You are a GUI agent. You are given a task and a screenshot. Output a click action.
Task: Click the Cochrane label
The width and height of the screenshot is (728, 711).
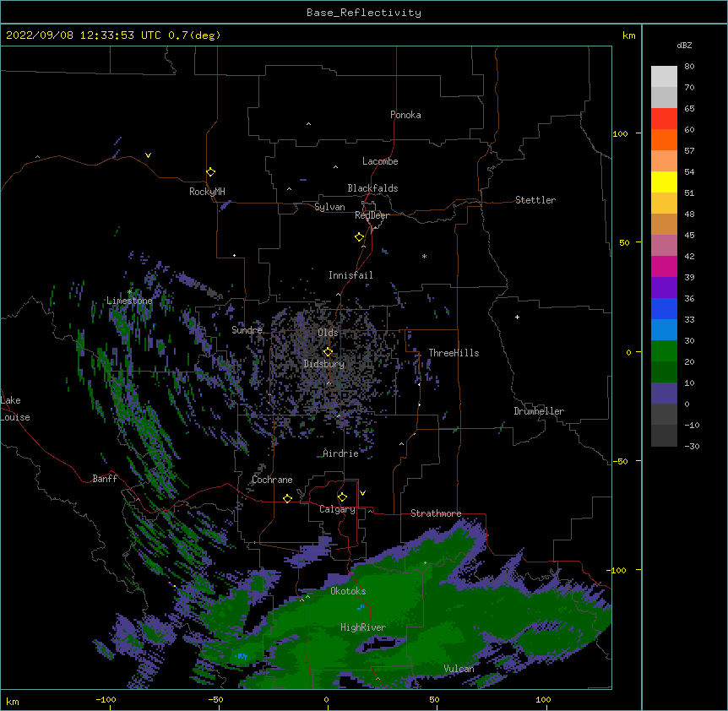coord(272,480)
